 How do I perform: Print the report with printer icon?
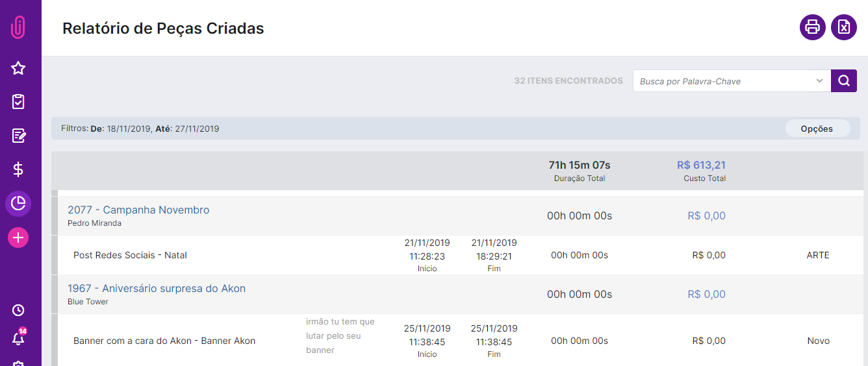pos(812,27)
